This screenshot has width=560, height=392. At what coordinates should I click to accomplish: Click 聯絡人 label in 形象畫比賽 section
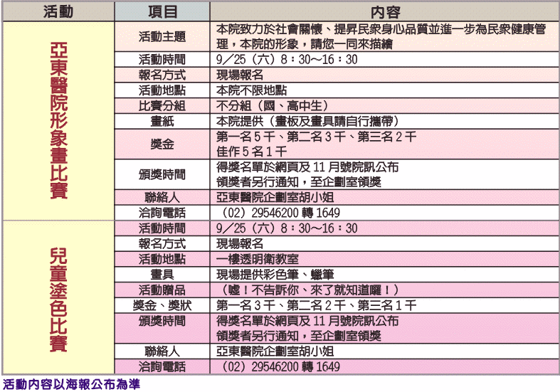click(x=162, y=198)
